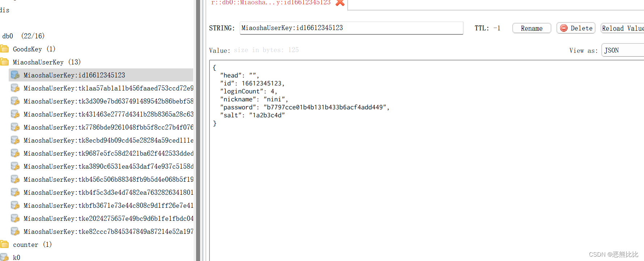Viewport: 644px width, 261px height.
Task: Click key icon beside tk8ecbd94b09cd entry
Action: pos(15,140)
